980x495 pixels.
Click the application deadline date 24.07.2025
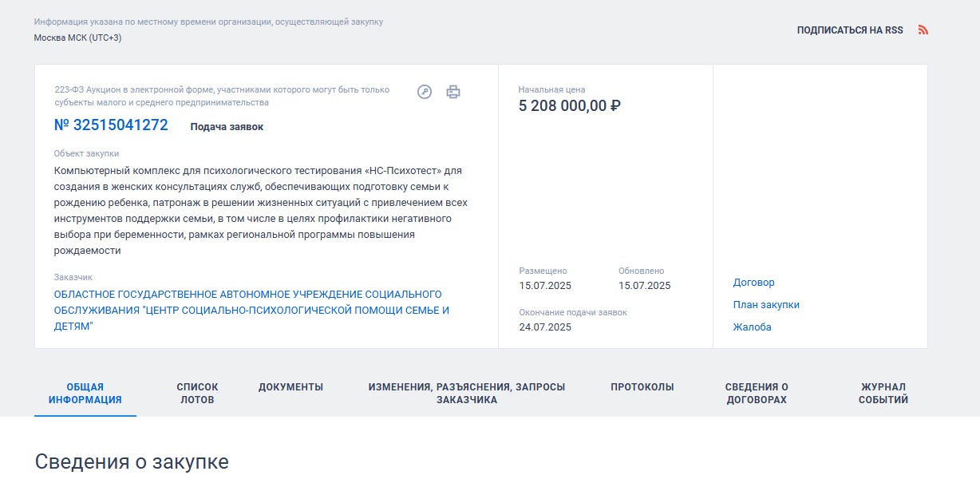(545, 327)
